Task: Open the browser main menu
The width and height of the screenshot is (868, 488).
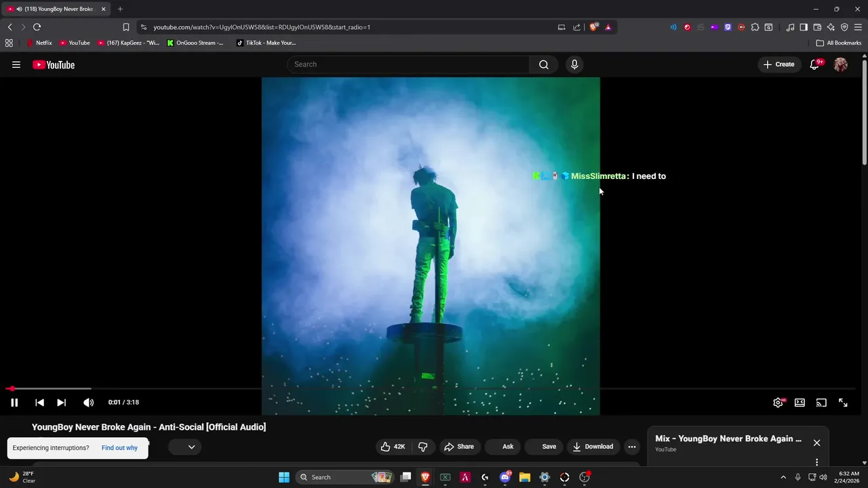Action: click(x=858, y=27)
